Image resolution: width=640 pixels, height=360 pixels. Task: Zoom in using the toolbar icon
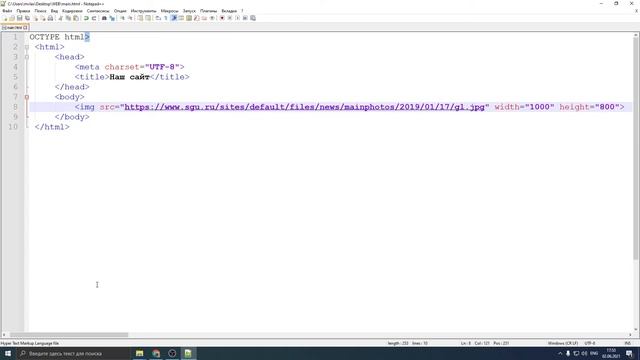coord(122,18)
